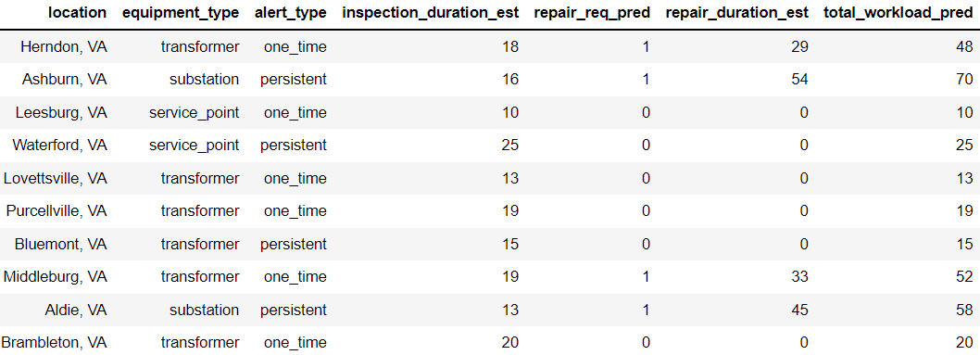Click the repair_duration_est column header
Image resolution: width=980 pixels, height=355 pixels.
[x=737, y=13]
